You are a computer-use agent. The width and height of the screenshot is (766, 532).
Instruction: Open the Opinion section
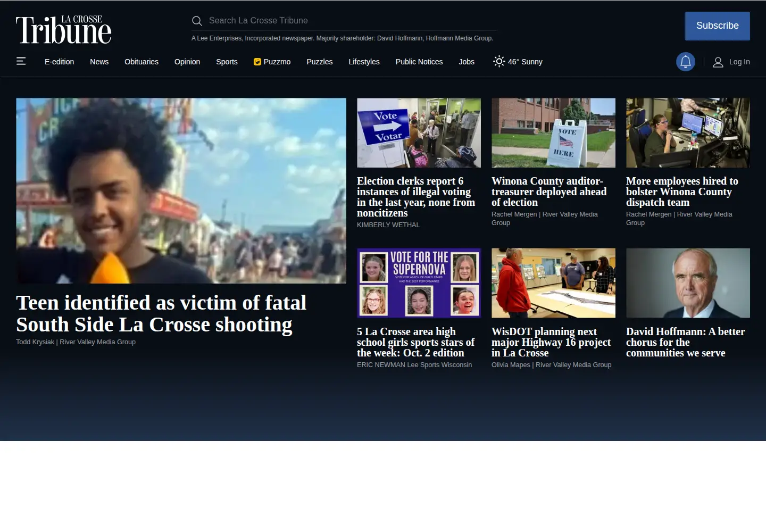[187, 62]
